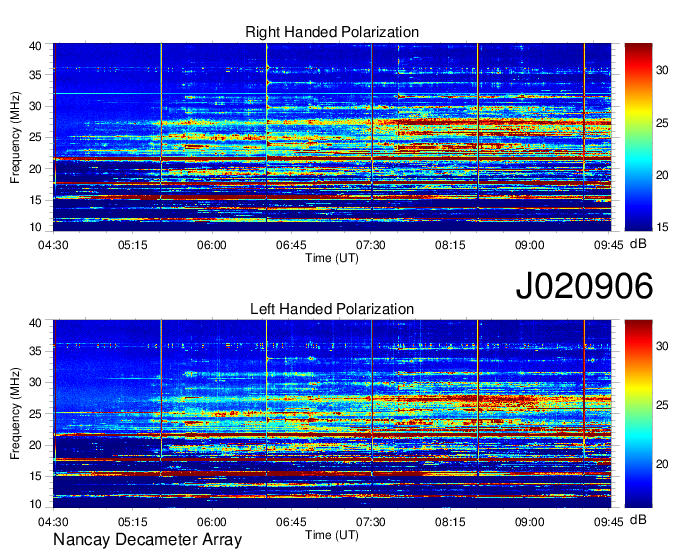Click the 07:30 time tick of top plot

coord(370,245)
